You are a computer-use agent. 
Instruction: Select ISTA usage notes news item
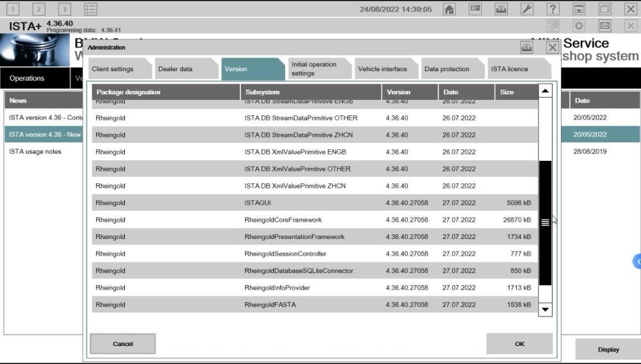pos(35,152)
